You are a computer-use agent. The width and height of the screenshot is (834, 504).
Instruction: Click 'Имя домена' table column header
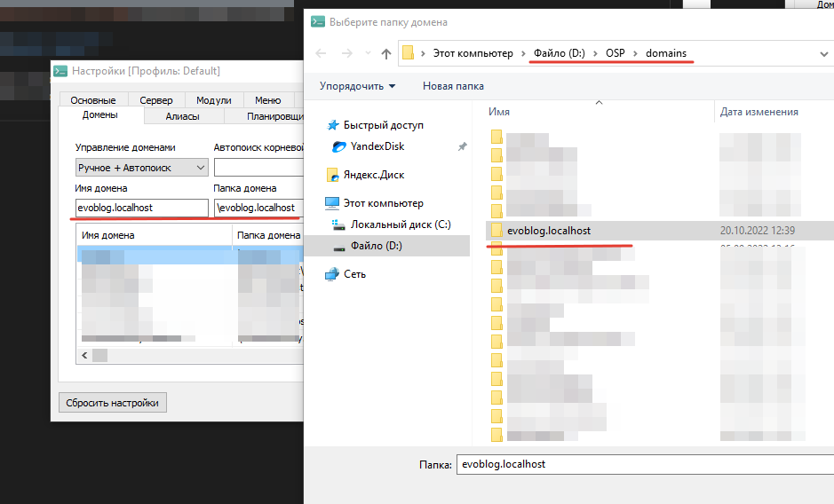coord(155,235)
